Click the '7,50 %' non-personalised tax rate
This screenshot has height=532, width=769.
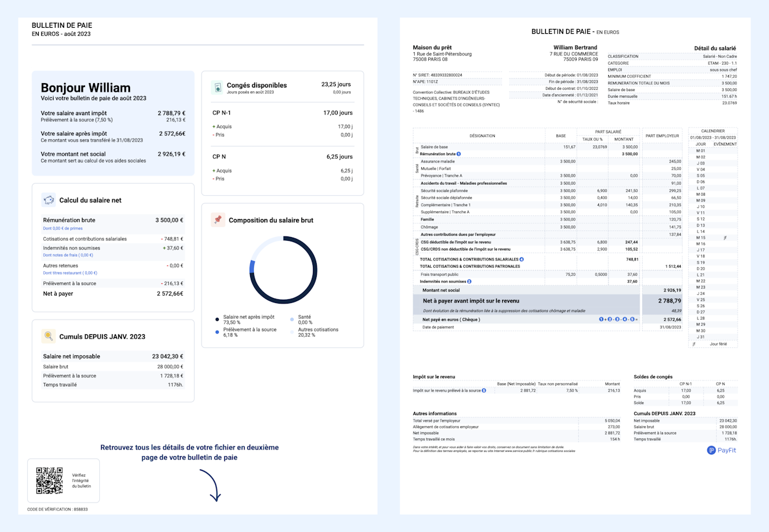(x=572, y=390)
